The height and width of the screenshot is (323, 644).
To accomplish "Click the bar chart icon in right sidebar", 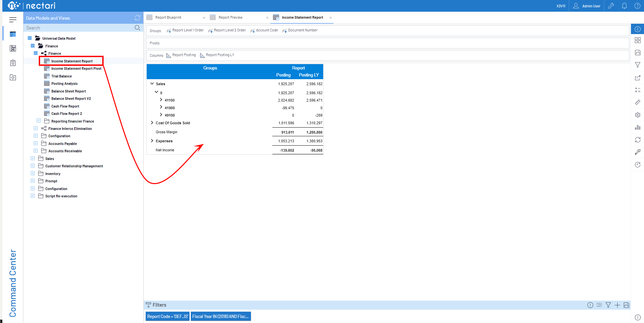I will coord(637,127).
